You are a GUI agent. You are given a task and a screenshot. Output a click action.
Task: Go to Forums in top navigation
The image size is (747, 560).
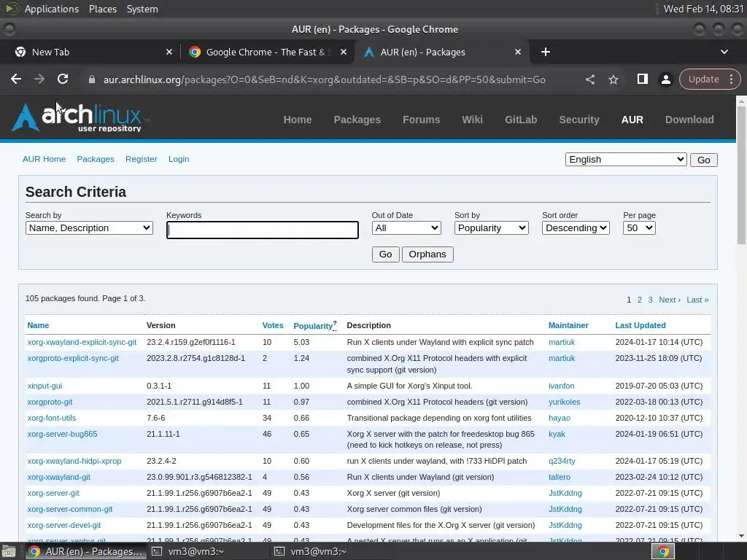pos(421,120)
